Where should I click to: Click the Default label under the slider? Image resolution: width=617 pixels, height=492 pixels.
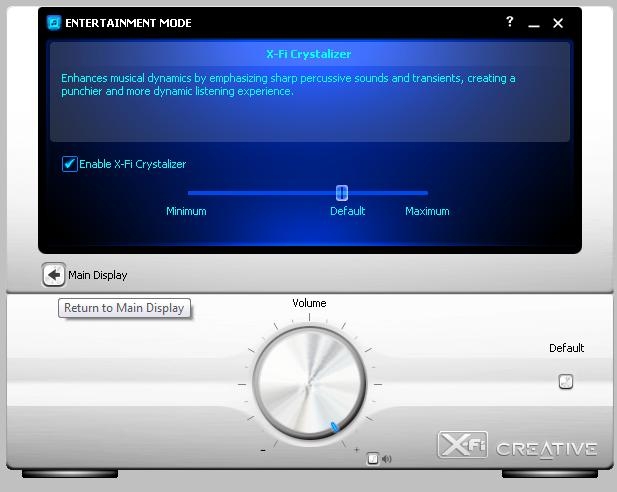pos(347,211)
